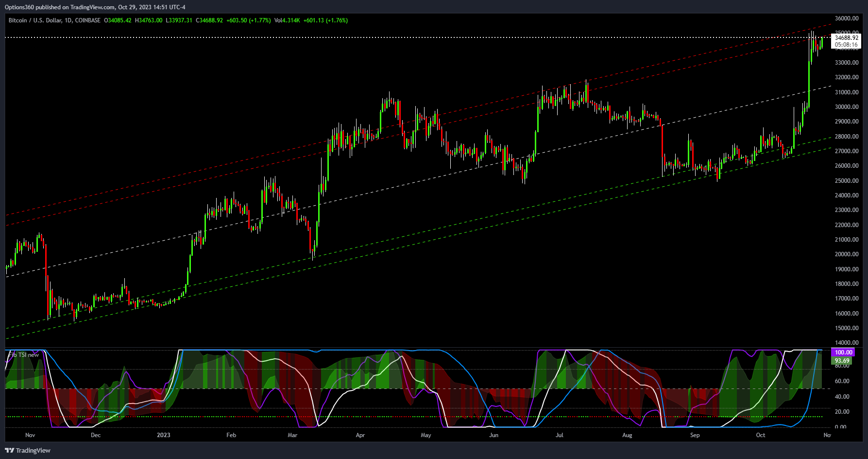Click the 60.00 indicator scale label
Viewport: 868px width, 459px height.
pos(842,381)
